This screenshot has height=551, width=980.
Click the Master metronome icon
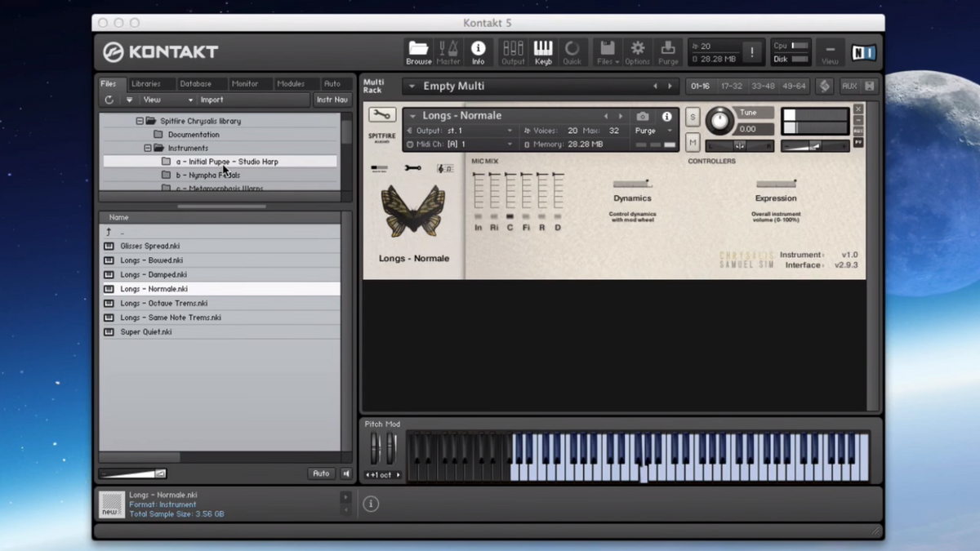coord(448,52)
